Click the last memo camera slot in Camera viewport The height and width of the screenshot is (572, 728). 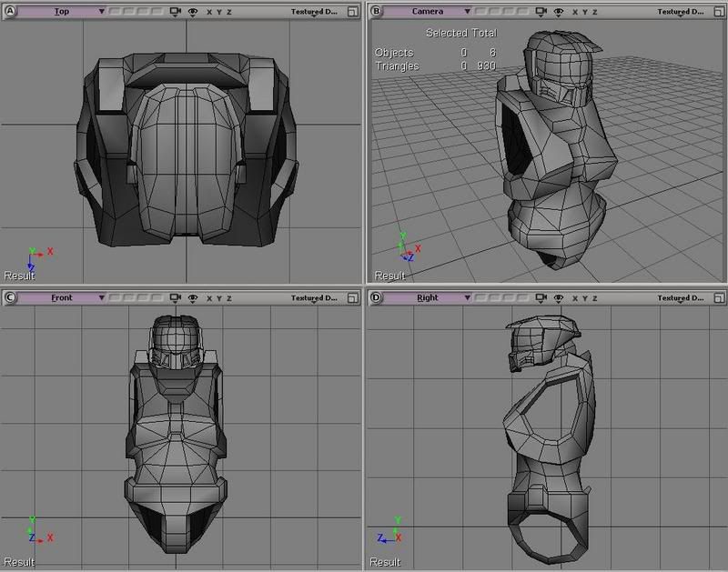(x=524, y=11)
